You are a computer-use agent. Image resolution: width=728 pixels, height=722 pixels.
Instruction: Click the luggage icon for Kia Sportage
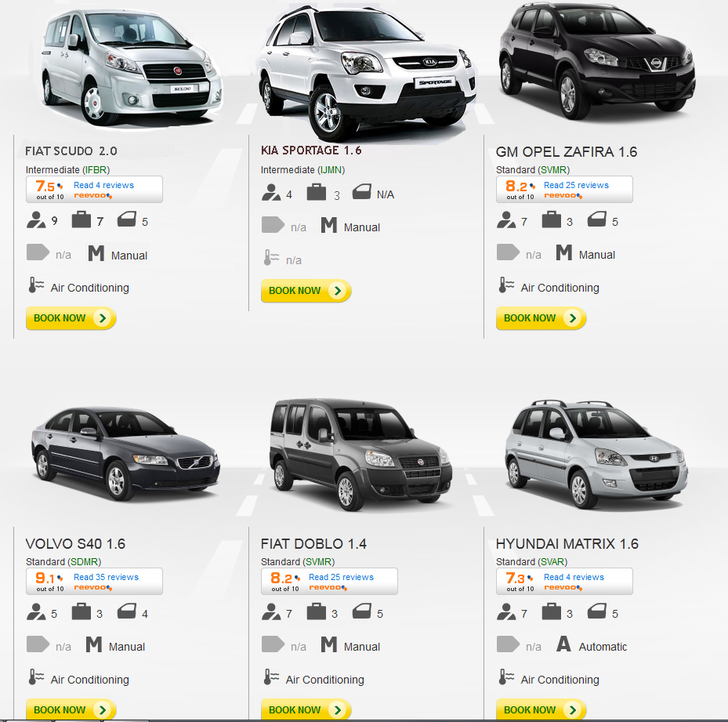(x=316, y=192)
